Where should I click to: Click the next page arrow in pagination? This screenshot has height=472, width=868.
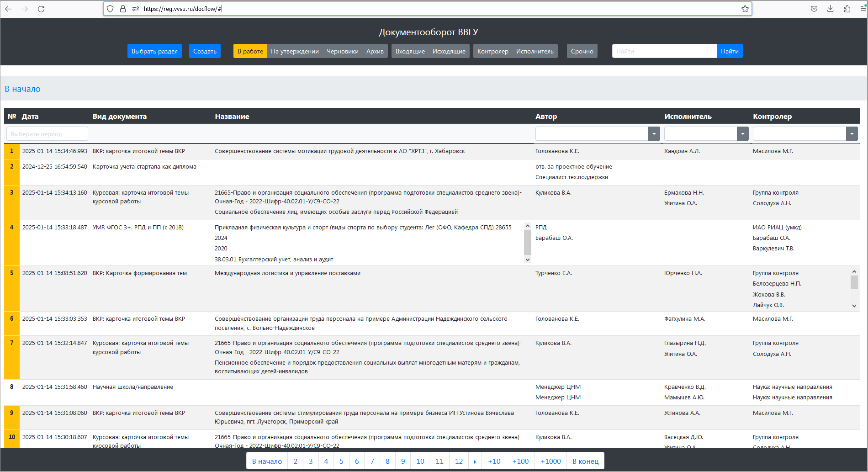pos(475,461)
